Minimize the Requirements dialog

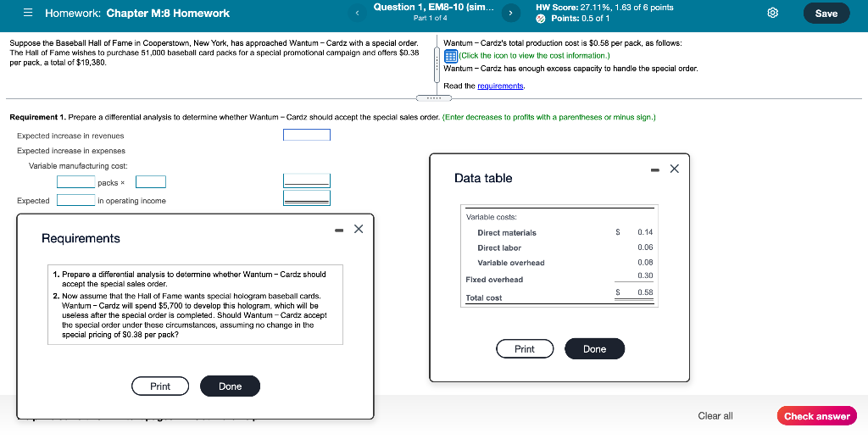[x=339, y=230]
